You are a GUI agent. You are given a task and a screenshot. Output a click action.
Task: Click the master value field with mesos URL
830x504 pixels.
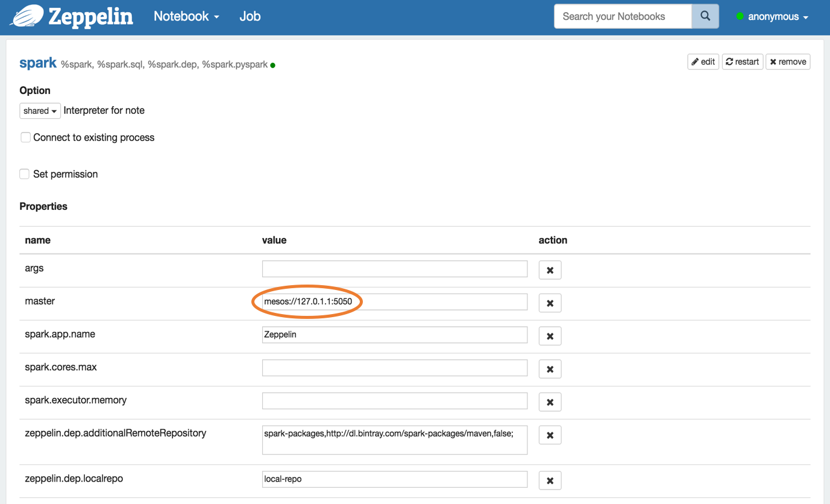[x=394, y=301]
